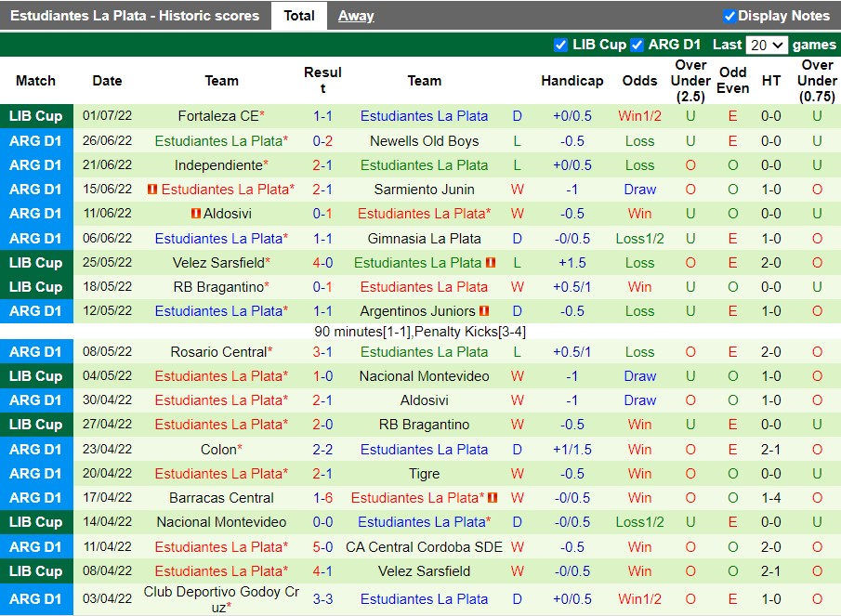Click handicap +1.5 in Velez Sarsfield row
The width and height of the screenshot is (841, 616).
[572, 263]
